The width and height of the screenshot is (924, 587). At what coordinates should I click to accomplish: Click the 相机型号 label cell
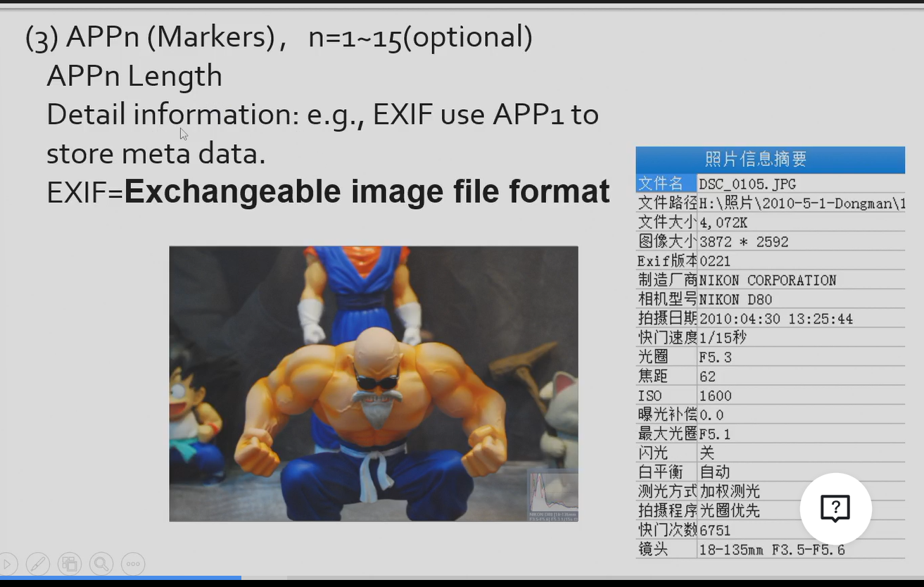[x=667, y=299]
